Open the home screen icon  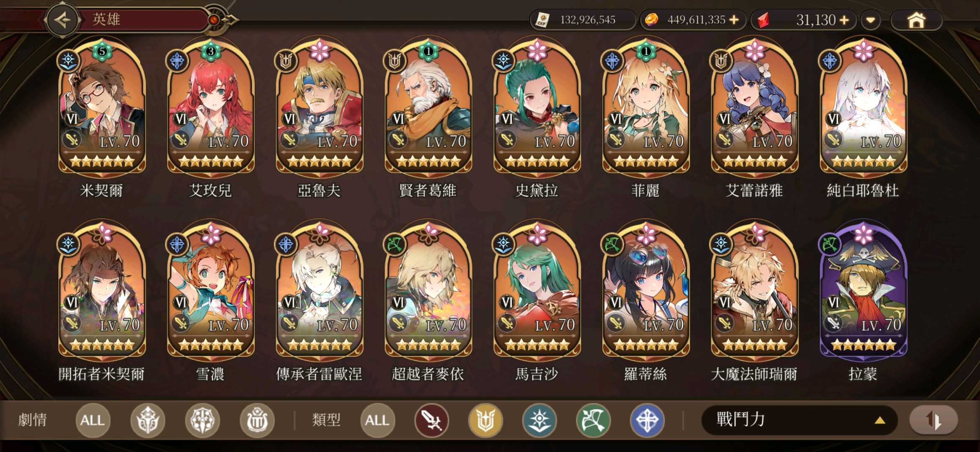click(916, 20)
